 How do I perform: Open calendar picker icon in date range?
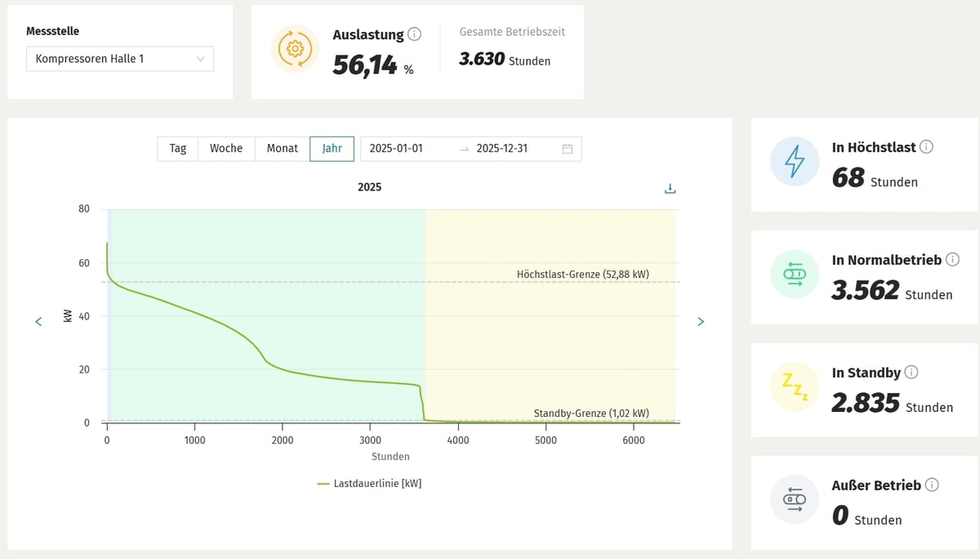pyautogui.click(x=568, y=149)
